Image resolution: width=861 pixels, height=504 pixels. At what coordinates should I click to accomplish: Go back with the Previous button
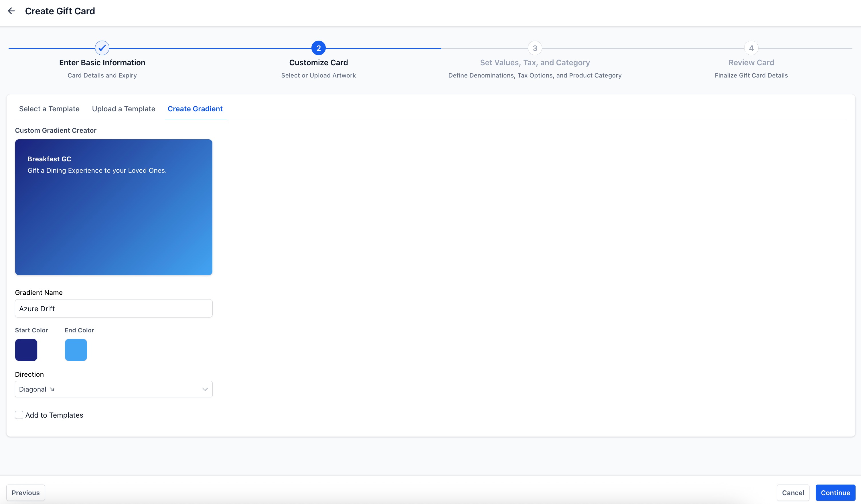[26, 492]
